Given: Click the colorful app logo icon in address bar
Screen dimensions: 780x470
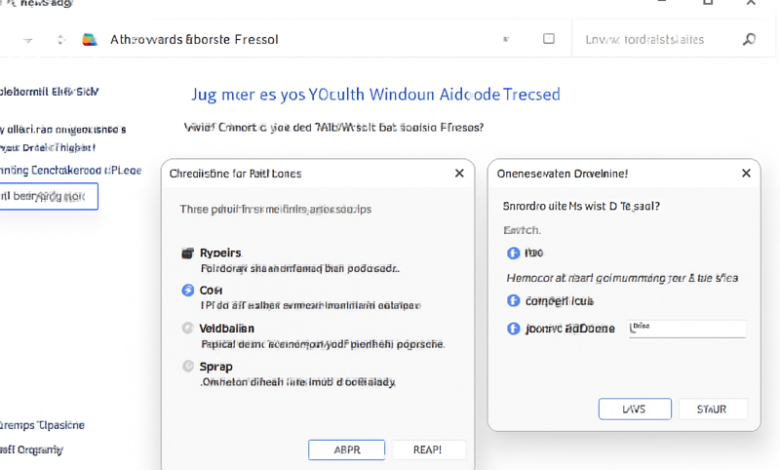Looking at the screenshot, I should (90, 40).
